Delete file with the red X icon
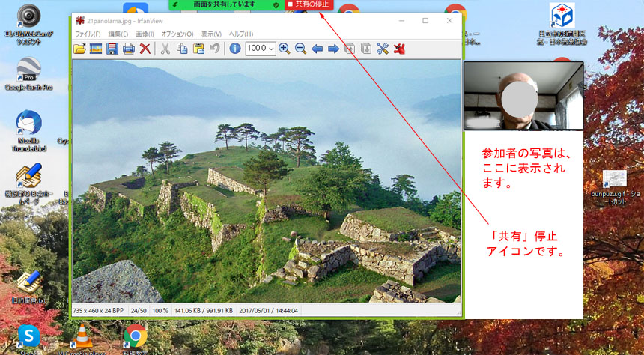 pos(145,49)
